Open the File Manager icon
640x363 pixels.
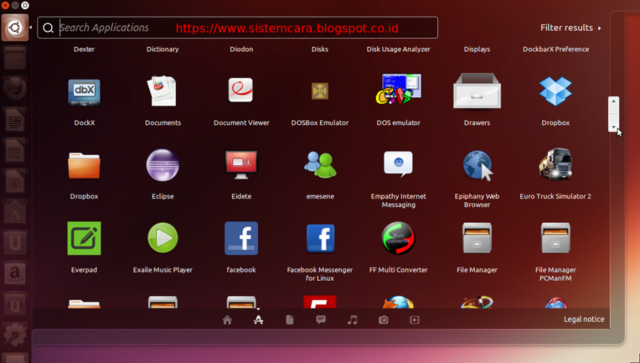click(477, 238)
